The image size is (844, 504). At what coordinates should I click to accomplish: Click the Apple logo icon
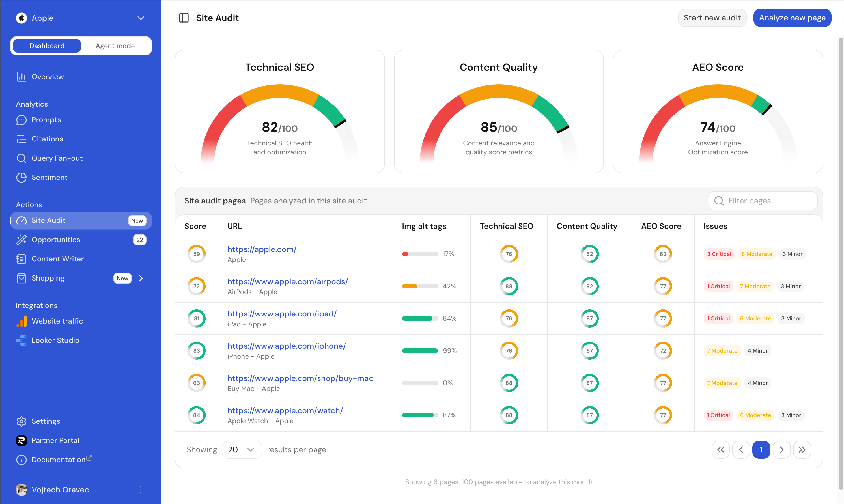[21, 18]
